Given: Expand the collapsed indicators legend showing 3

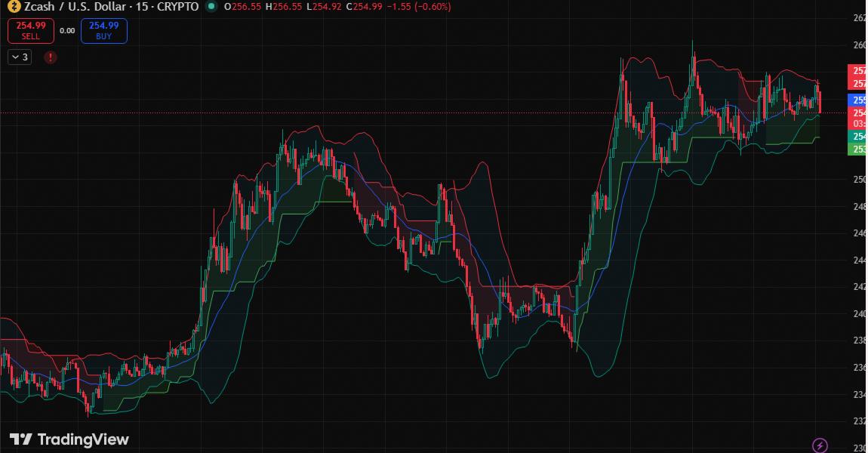Looking at the screenshot, I should pyautogui.click(x=20, y=57).
